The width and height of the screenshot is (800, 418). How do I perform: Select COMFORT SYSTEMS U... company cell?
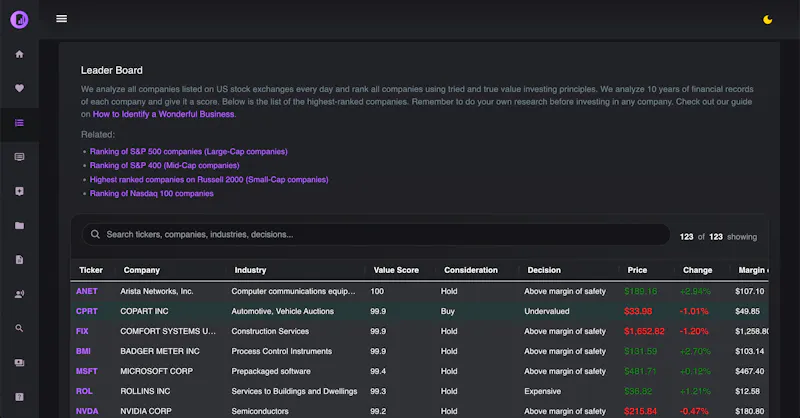168,331
